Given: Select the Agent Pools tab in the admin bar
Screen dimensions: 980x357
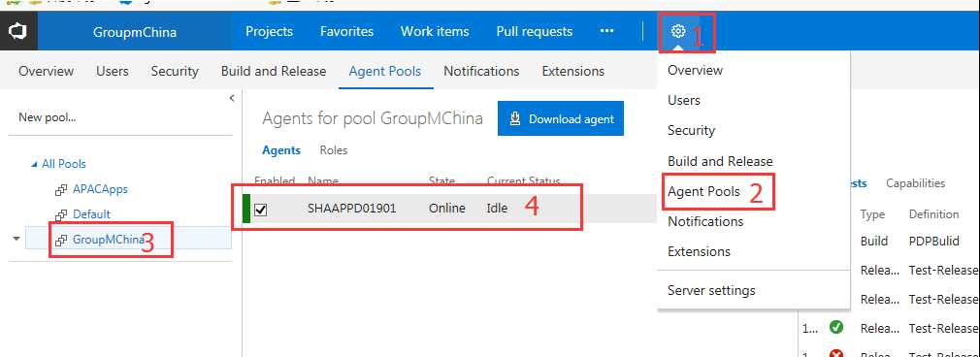Looking at the screenshot, I should click(x=384, y=71).
